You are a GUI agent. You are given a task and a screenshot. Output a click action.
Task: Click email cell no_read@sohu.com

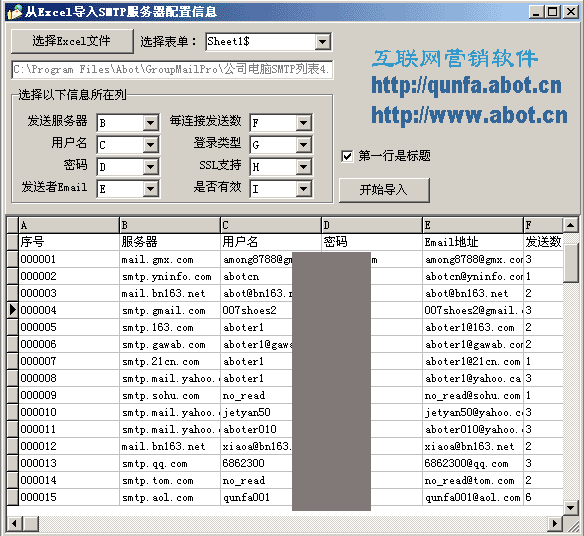(473, 395)
